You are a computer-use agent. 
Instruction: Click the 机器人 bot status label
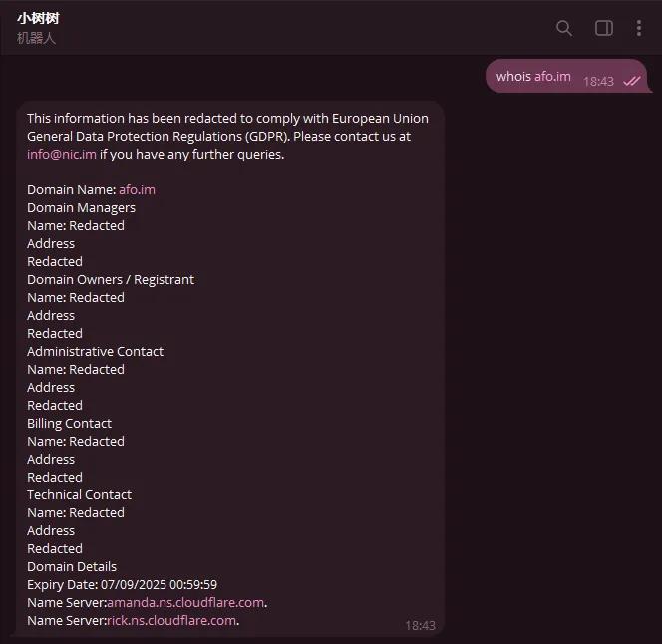pyautogui.click(x=36, y=38)
